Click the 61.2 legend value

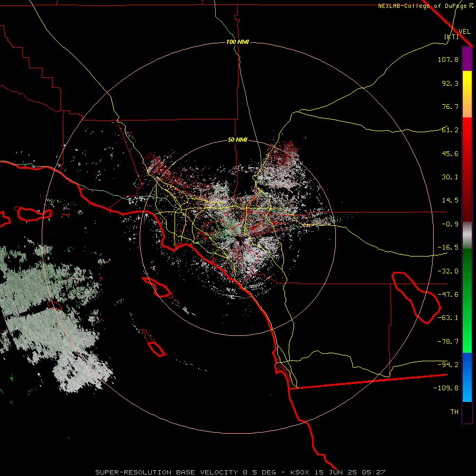[x=450, y=130]
